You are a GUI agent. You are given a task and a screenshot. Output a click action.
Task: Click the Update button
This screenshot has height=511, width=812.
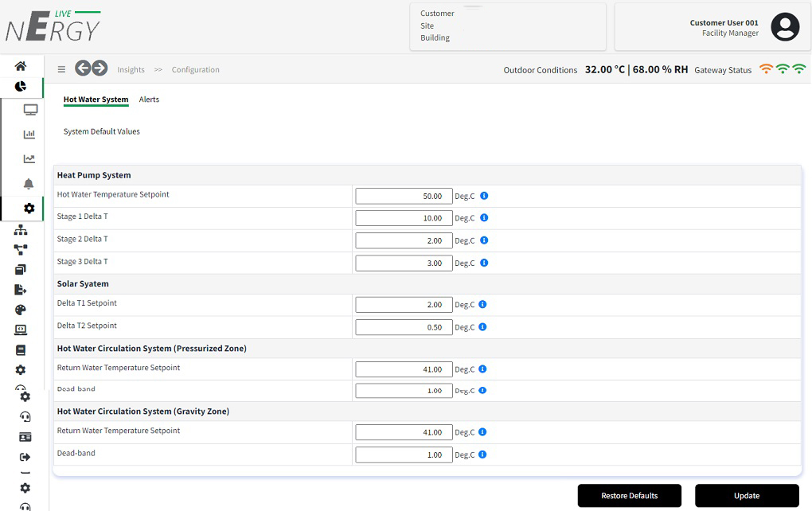click(747, 495)
